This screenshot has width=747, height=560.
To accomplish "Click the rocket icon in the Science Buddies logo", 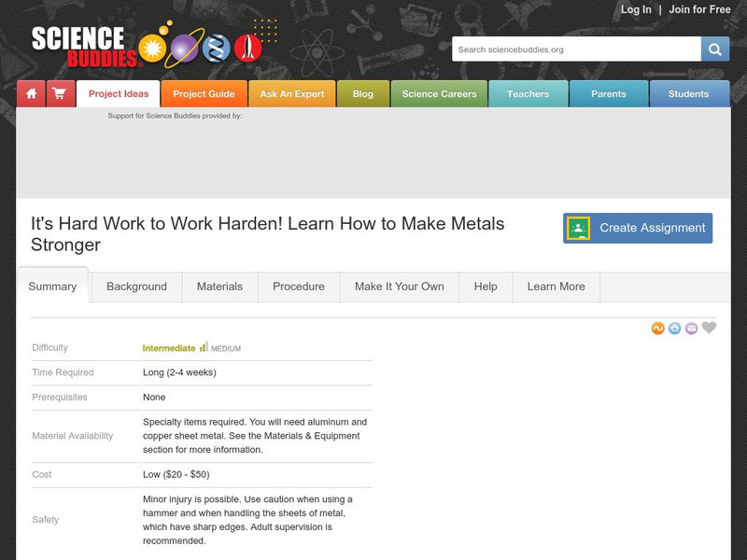I will tap(245, 47).
